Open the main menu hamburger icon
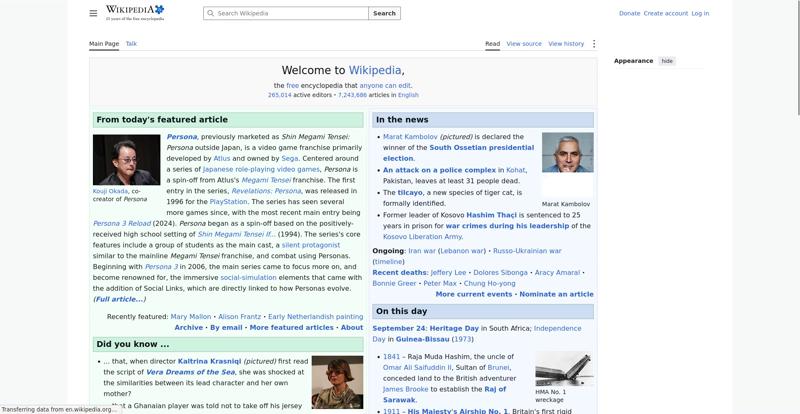The width and height of the screenshot is (800, 414). tap(93, 13)
